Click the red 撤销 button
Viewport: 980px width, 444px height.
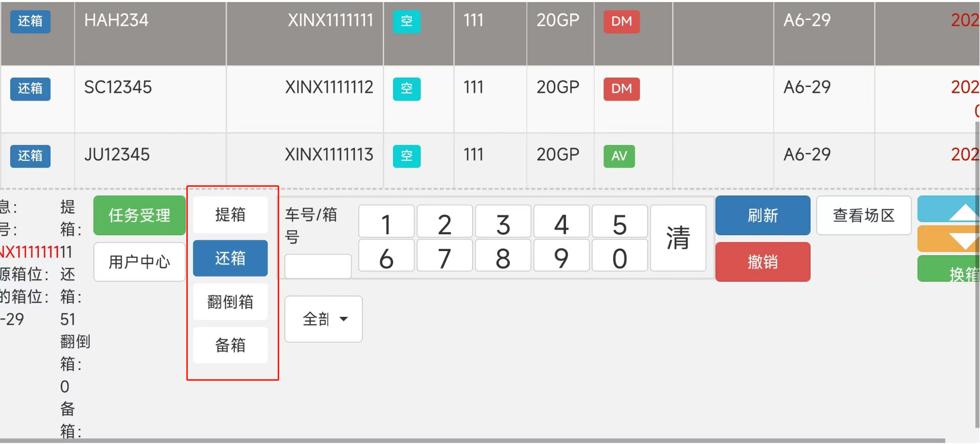click(763, 262)
